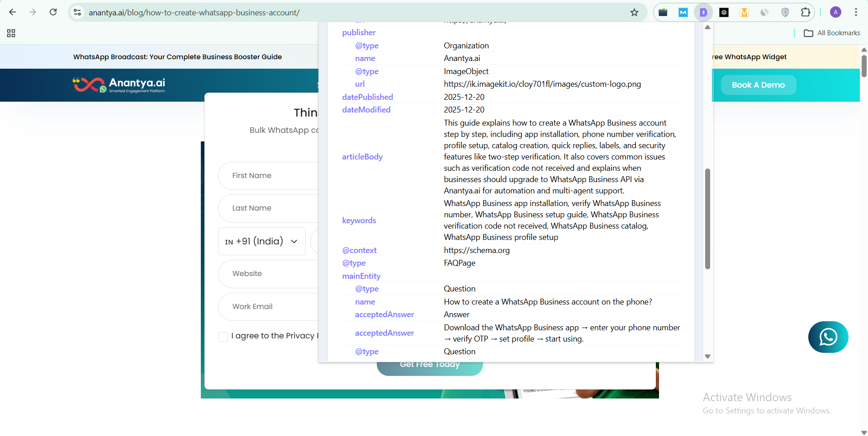Open the Extensions puzzle menu
The image size is (868, 436).
pos(805,12)
